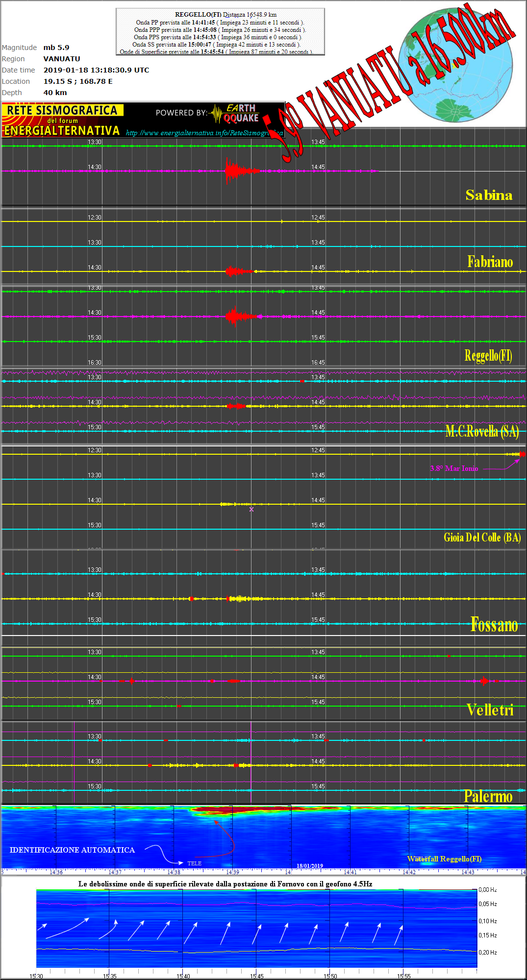Click the 0,00 Hz frequency label

tap(488, 890)
